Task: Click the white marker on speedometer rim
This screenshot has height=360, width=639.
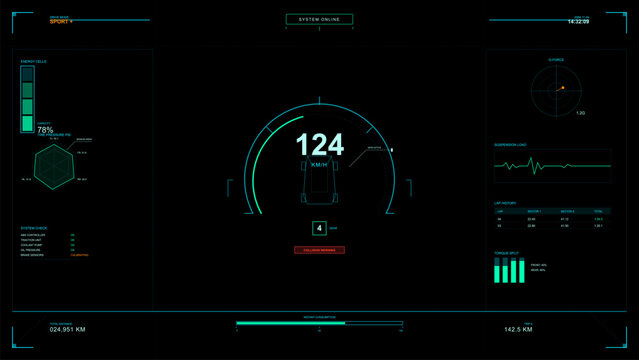Action: click(392, 150)
